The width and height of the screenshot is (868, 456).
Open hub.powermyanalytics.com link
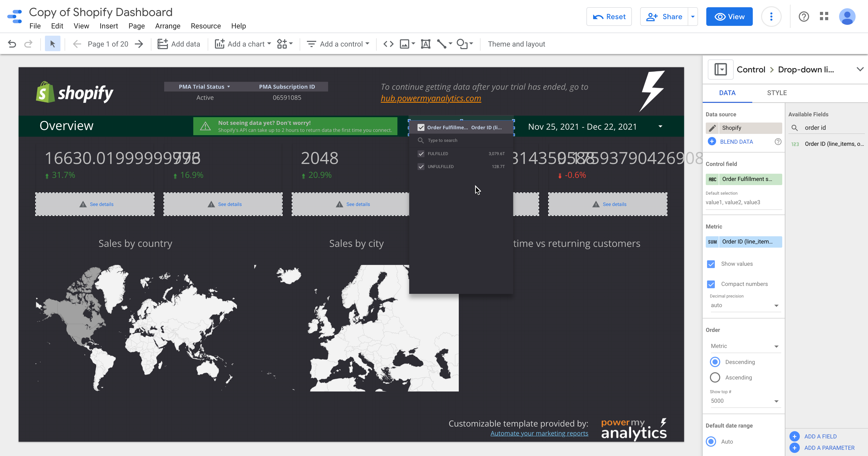pos(431,98)
